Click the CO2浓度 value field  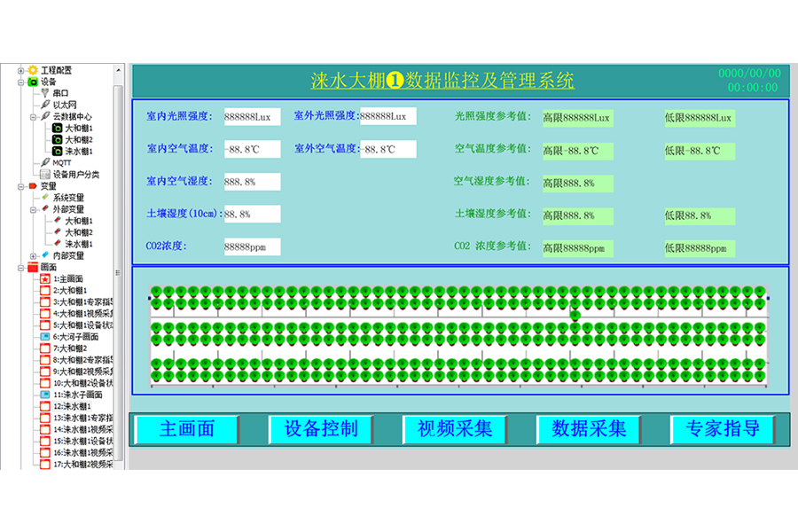tap(252, 246)
